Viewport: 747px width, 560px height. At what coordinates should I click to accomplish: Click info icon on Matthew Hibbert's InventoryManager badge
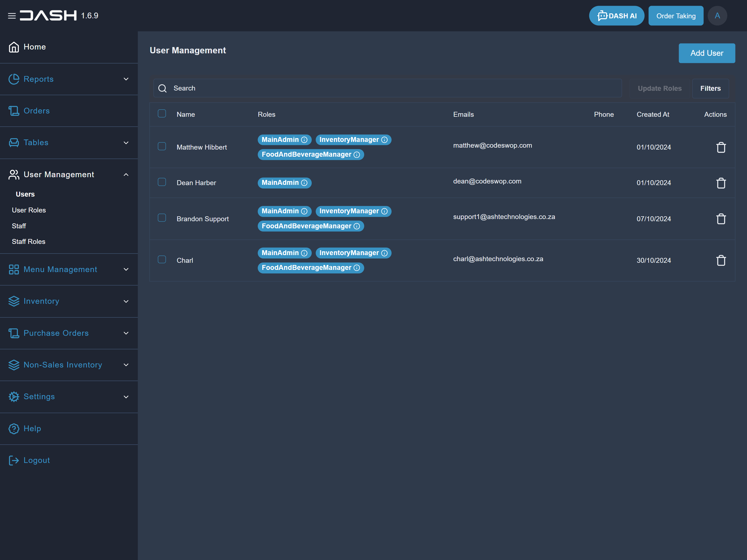pos(384,140)
